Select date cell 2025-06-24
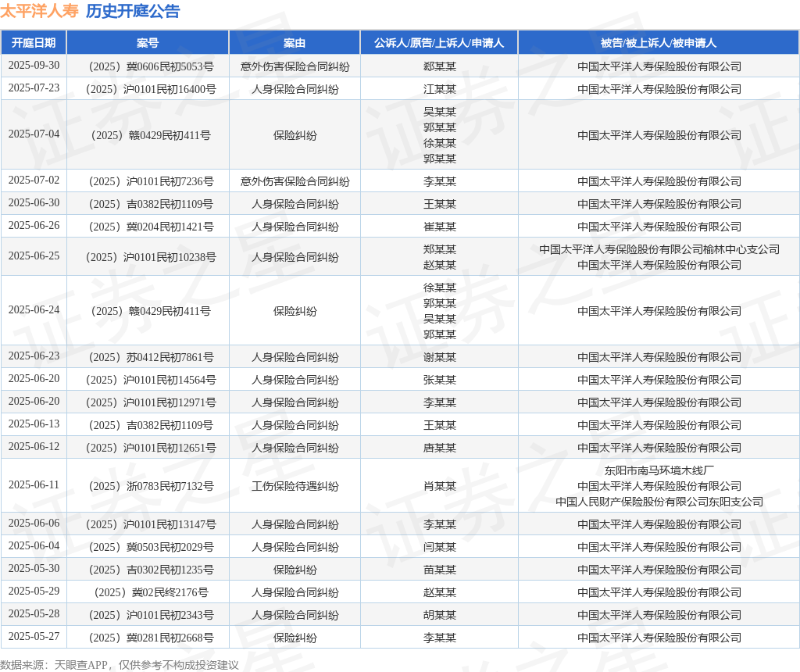 click(34, 309)
